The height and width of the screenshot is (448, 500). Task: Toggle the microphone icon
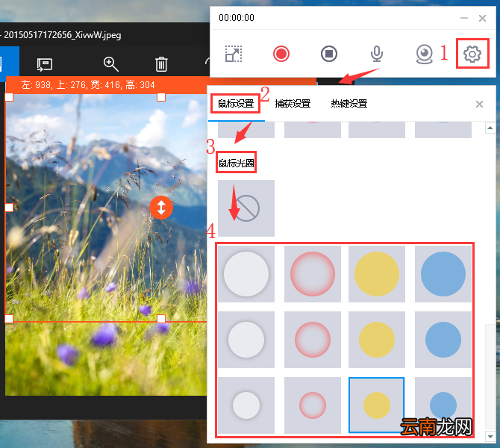coord(377,54)
